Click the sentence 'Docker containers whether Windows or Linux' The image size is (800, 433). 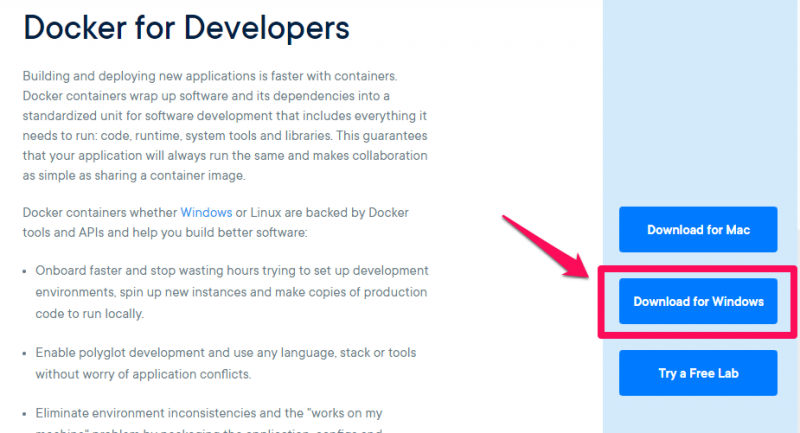click(216, 222)
